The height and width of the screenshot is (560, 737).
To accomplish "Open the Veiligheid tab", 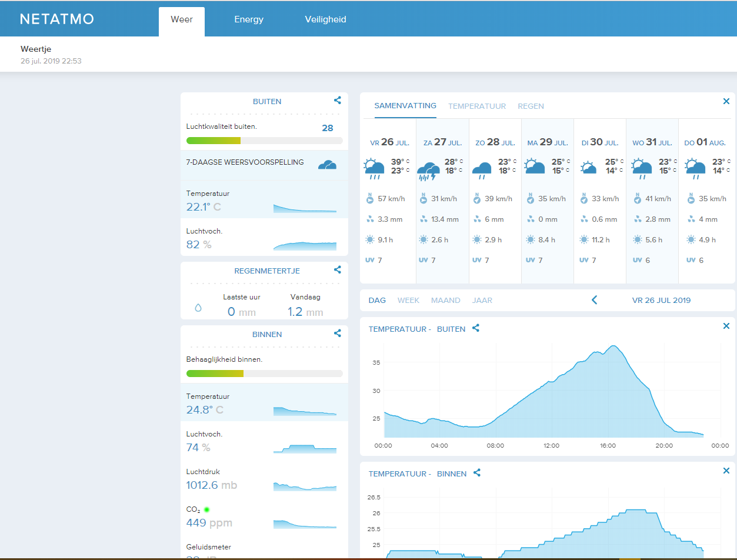I will pos(325,19).
